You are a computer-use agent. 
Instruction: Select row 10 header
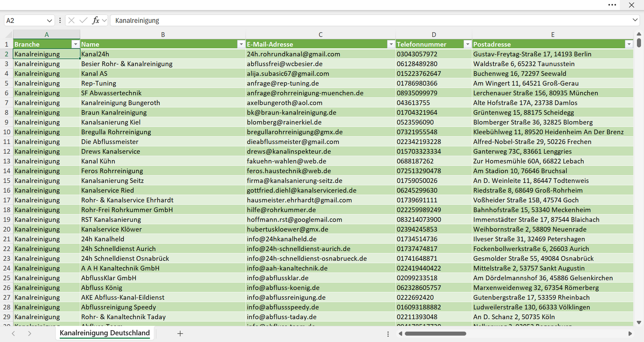[6, 132]
